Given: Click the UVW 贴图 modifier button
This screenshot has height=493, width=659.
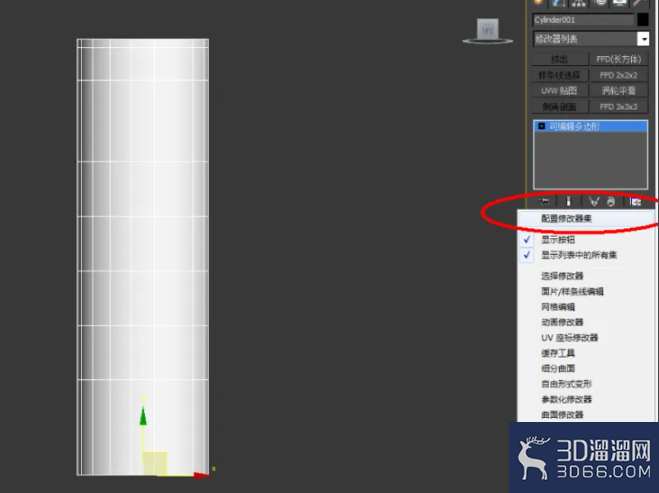Looking at the screenshot, I should coord(559,91).
